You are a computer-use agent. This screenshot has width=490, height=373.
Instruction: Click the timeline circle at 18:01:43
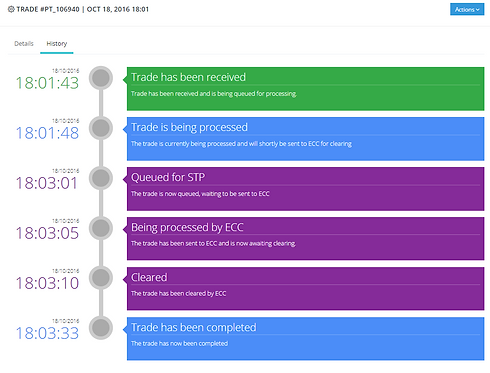101,78
